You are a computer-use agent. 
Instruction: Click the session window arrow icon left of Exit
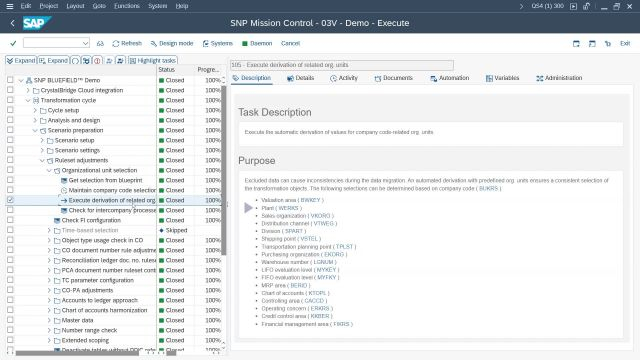(592, 43)
